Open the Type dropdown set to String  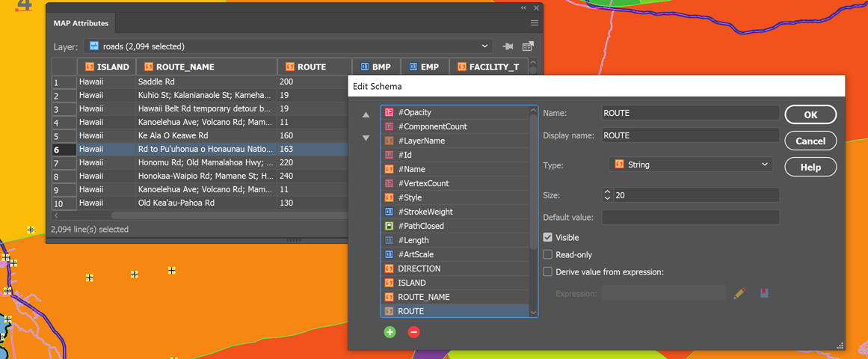690,165
